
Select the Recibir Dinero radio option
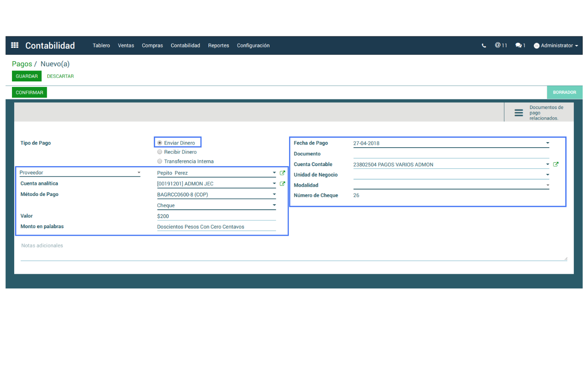[x=160, y=152]
